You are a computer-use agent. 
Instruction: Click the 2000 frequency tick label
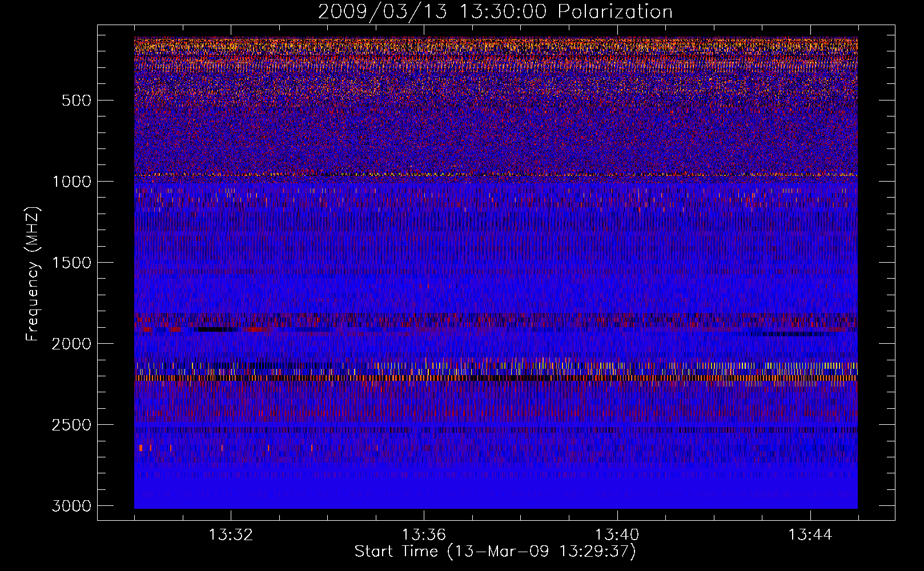(x=71, y=344)
